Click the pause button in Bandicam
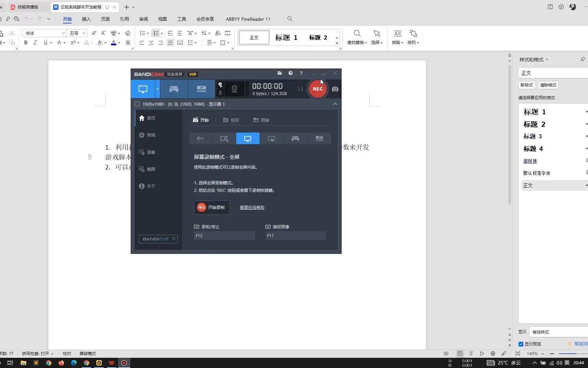 [x=300, y=89]
